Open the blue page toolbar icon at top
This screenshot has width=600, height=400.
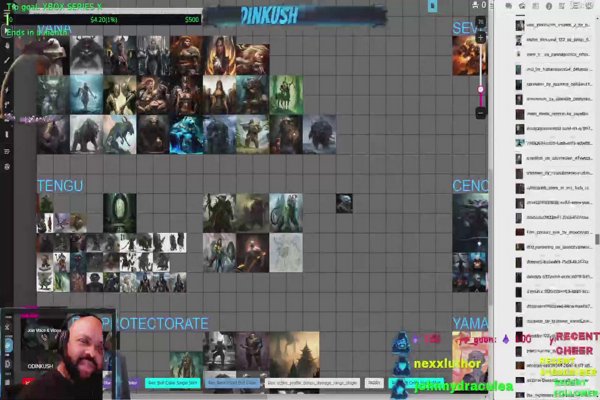[432, 6]
